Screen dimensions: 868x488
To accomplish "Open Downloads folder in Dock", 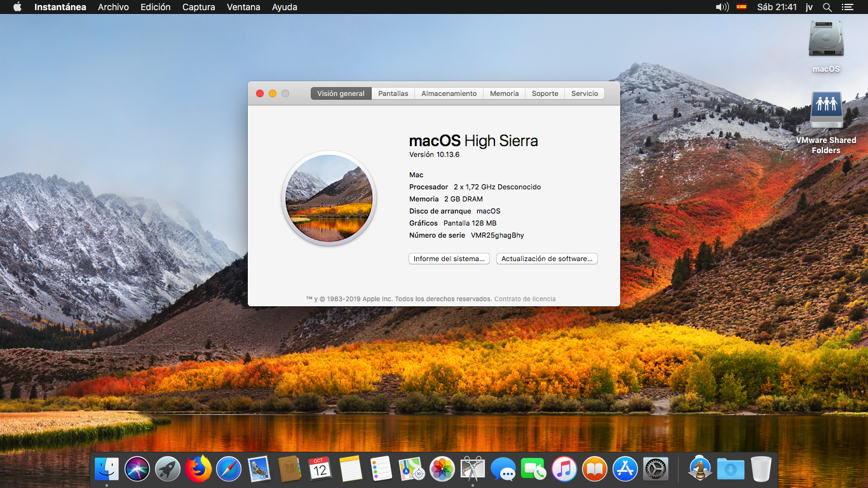I will pyautogui.click(x=731, y=470).
